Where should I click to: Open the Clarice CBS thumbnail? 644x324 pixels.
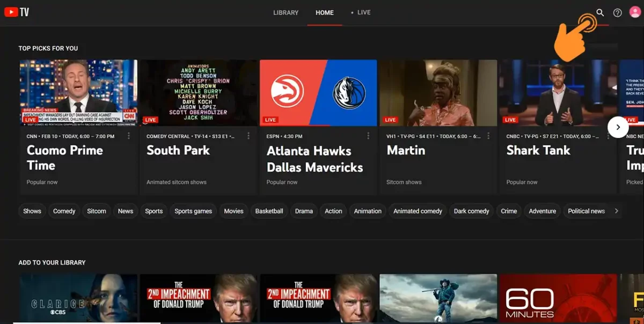[x=78, y=299]
